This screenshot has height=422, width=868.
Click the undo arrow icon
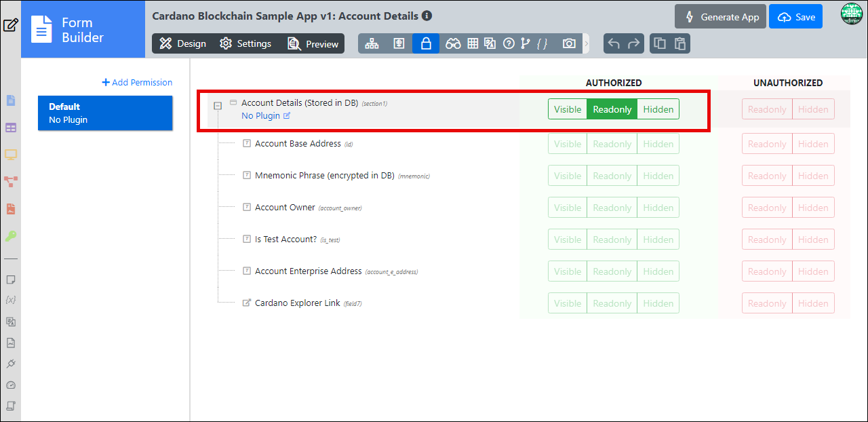[614, 43]
